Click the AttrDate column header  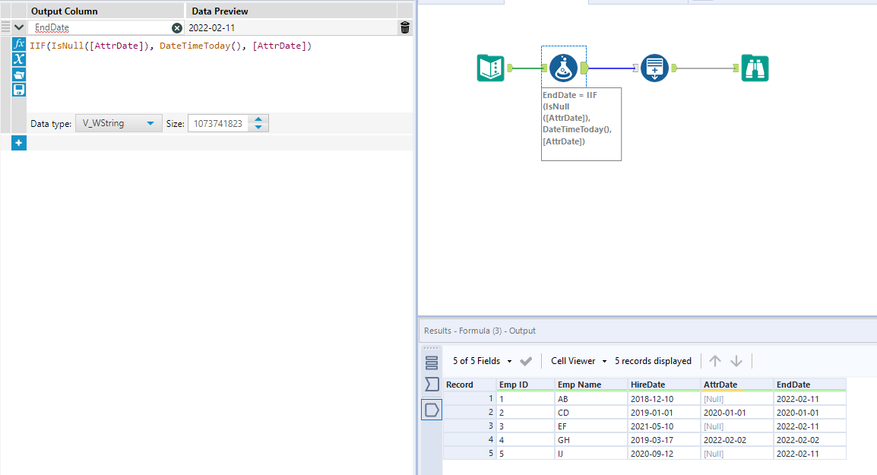(x=737, y=385)
